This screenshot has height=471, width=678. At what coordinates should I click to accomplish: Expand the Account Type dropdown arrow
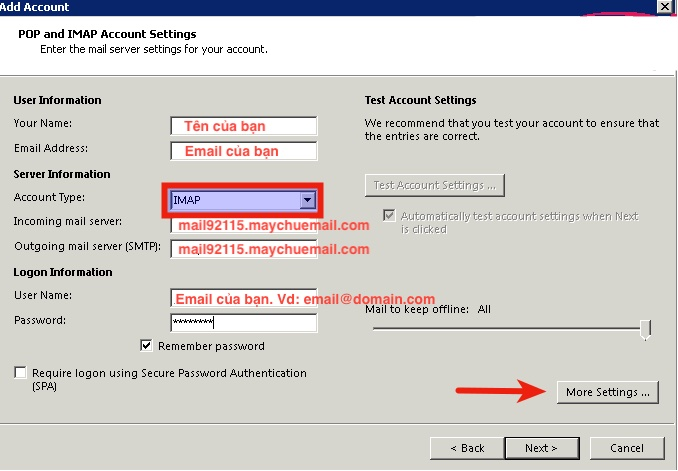click(308, 200)
